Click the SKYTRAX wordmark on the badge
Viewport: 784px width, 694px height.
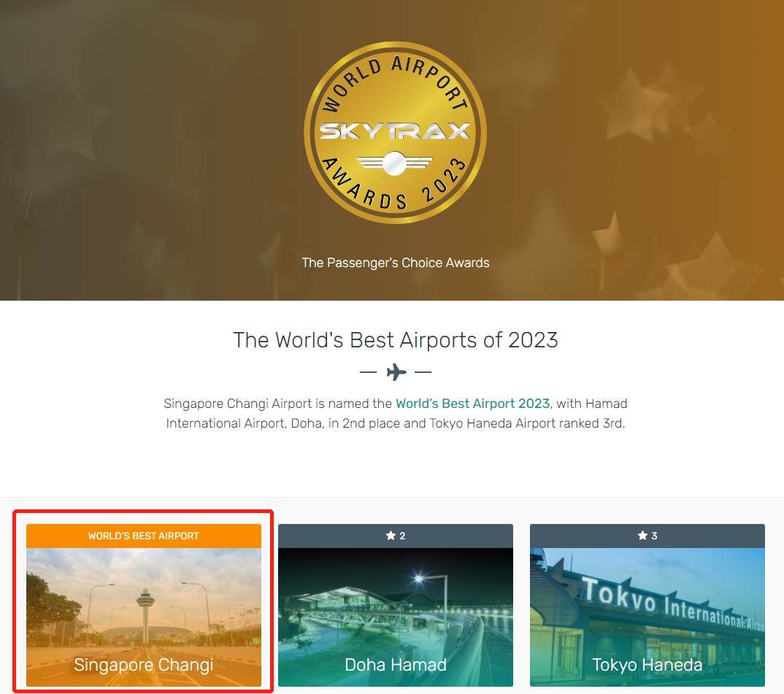[x=395, y=132]
